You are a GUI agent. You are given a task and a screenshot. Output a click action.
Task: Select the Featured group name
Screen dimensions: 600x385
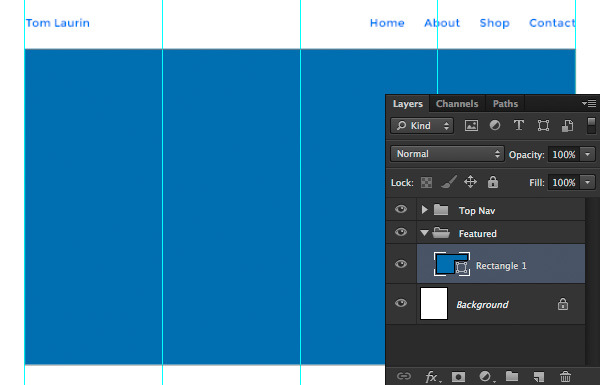click(478, 233)
